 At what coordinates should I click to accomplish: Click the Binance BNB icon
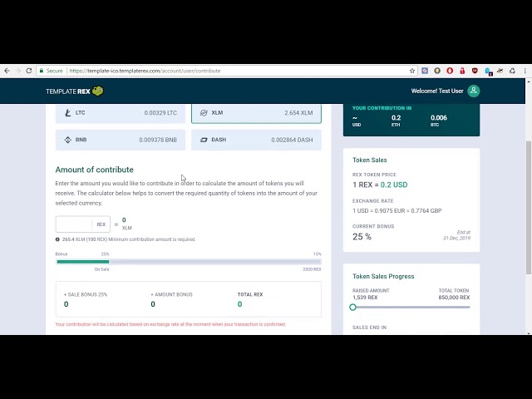click(68, 140)
